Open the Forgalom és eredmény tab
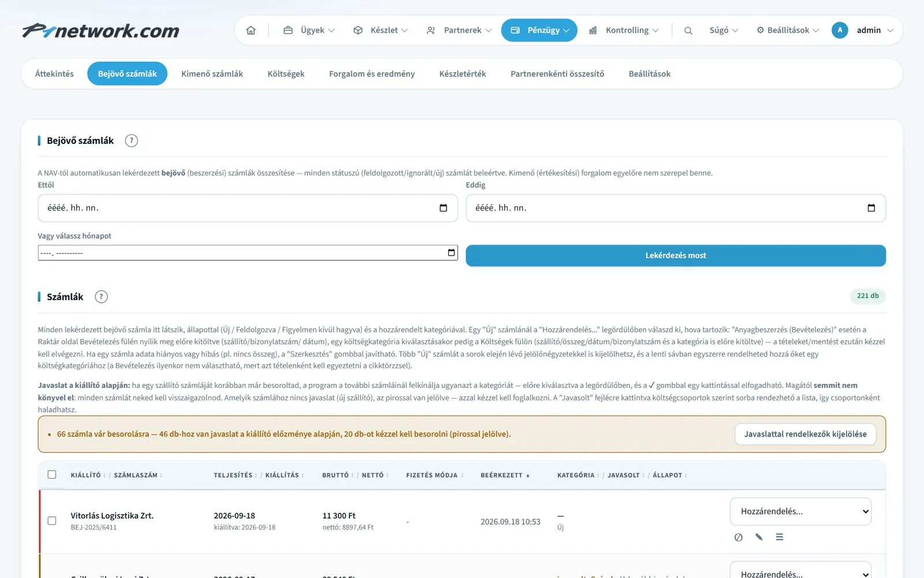Viewport: 924px width, 578px height. pos(372,74)
